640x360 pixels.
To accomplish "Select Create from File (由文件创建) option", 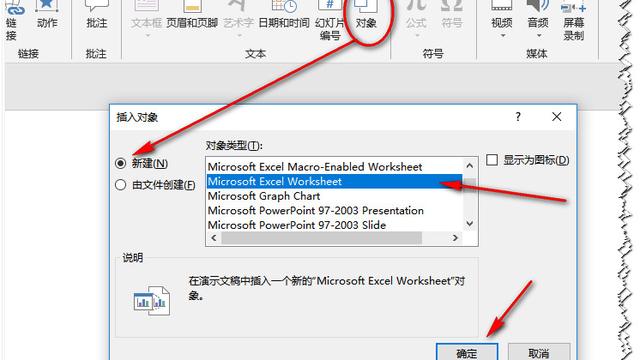I will [x=120, y=185].
